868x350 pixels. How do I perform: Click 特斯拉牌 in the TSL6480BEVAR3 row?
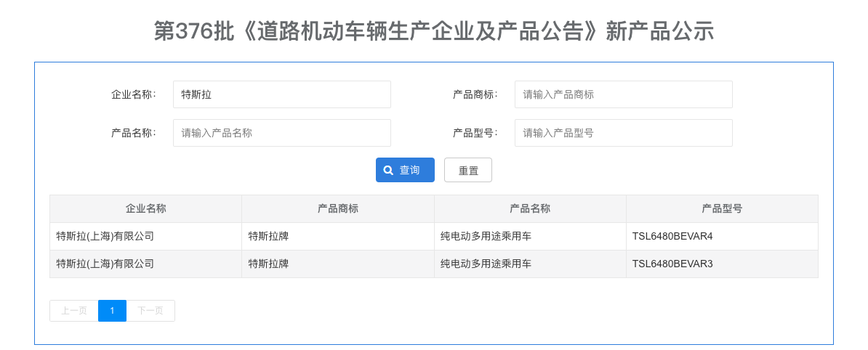click(268, 264)
